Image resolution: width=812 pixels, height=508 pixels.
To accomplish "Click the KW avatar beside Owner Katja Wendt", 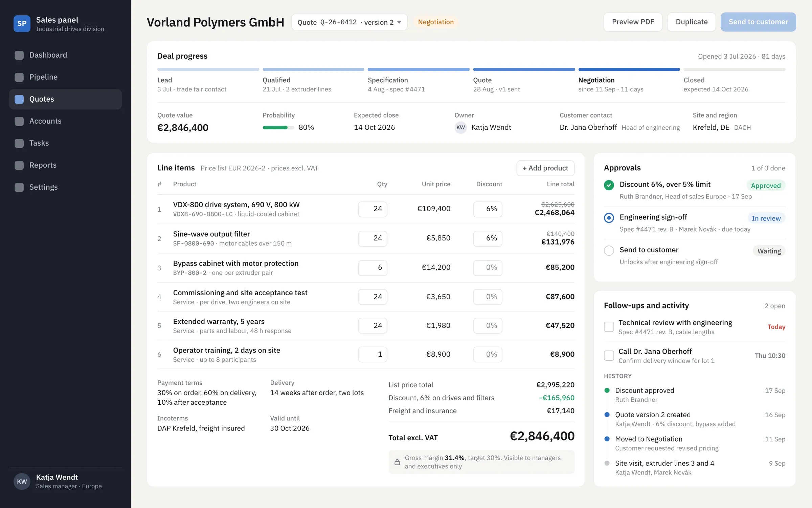I will pos(460,128).
